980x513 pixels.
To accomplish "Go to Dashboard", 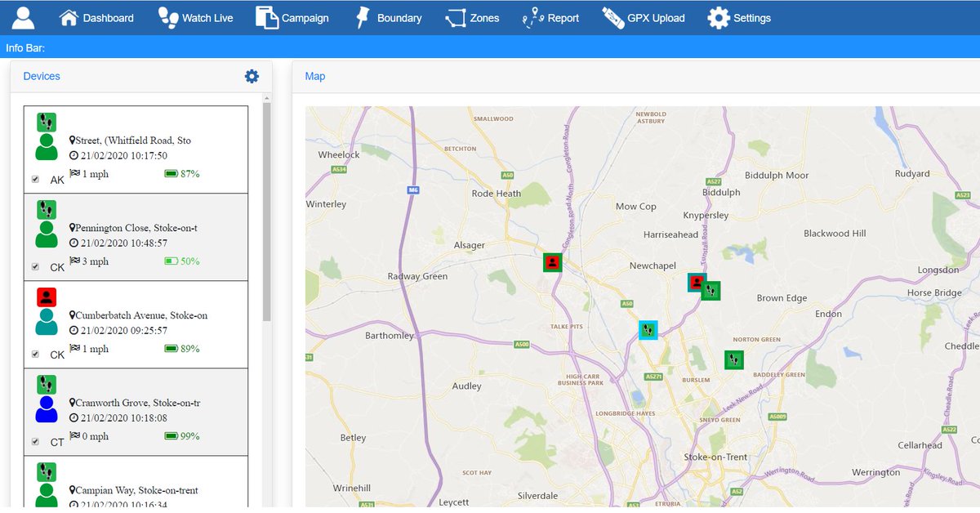I will coord(96,17).
